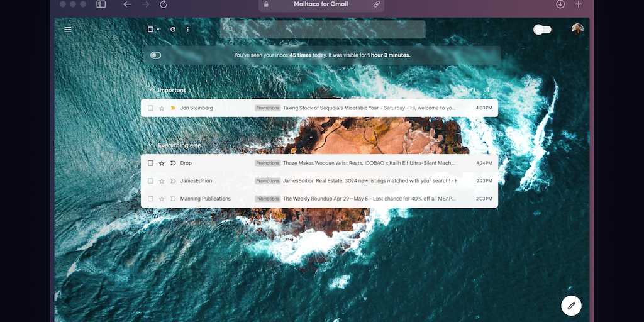Compose a new email with pencil button
This screenshot has height=322, width=644.
tap(571, 306)
